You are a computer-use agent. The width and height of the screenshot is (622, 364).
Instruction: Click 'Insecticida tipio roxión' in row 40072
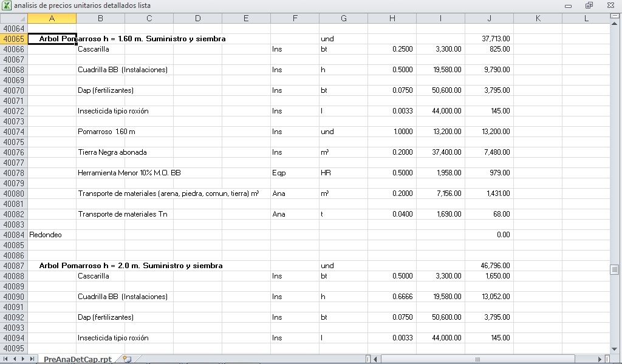pyautogui.click(x=113, y=111)
